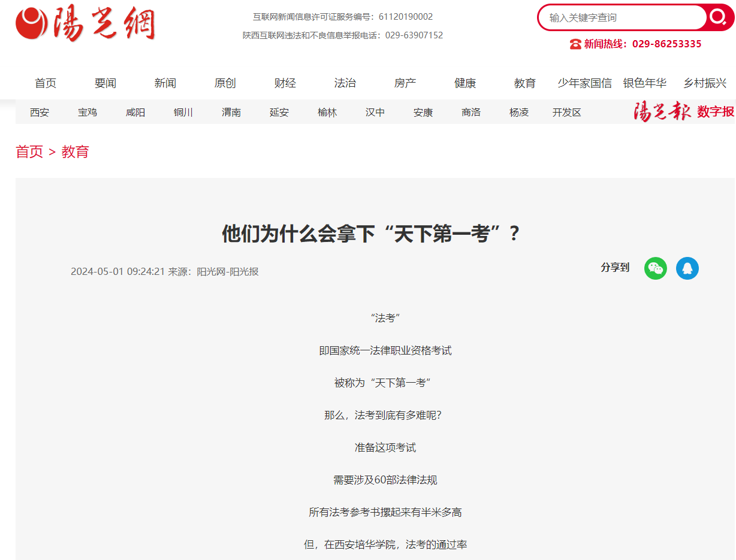The height and width of the screenshot is (560, 736).
Task: Type in the keyword search field
Action: tap(623, 18)
